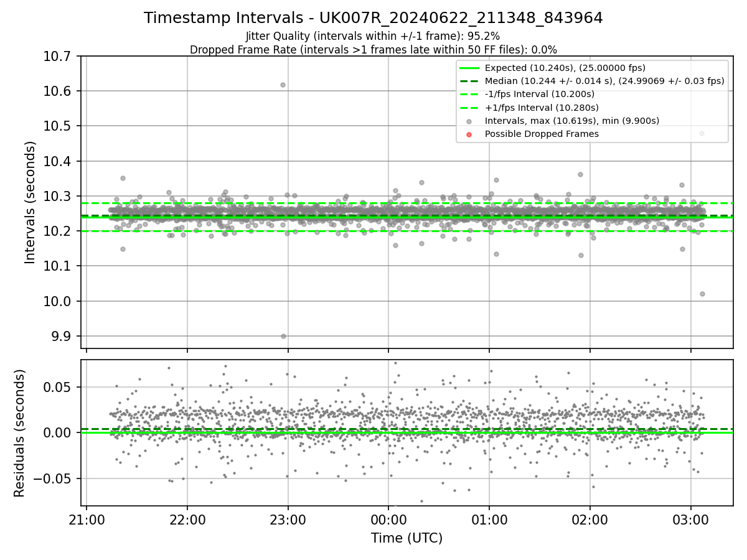Image resolution: width=747 pixels, height=560 pixels.
Task: Click the 'Time (UTC)' x-axis label
Action: (x=407, y=538)
